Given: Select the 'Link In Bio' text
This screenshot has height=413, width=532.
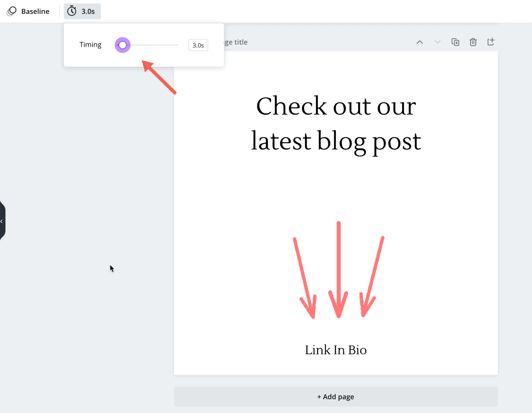Looking at the screenshot, I should (336, 350).
